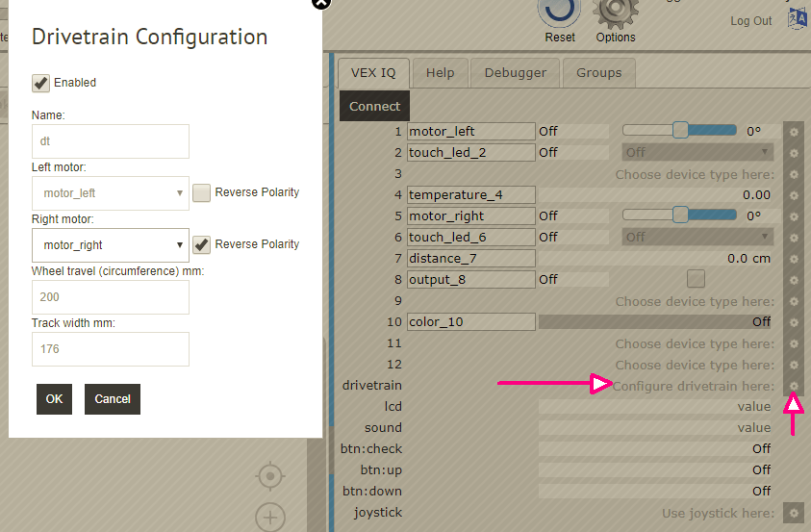811x532 pixels.
Task: Click 'Configure drivetrain here:' text
Action: click(x=694, y=386)
